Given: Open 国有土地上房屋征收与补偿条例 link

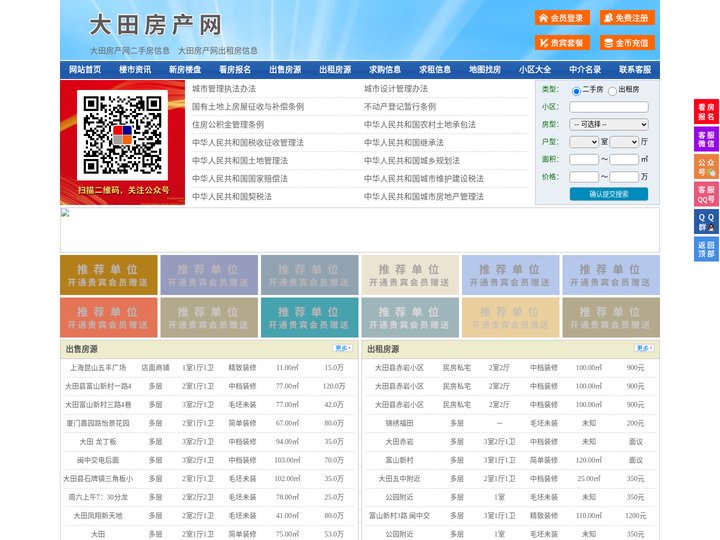Looking at the screenshot, I should 248,107.
